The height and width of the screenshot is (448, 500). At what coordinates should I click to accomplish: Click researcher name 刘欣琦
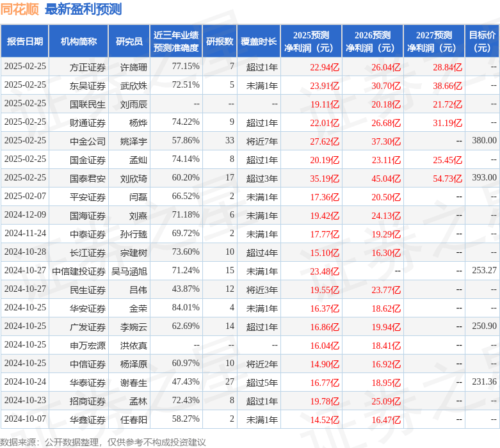click(x=134, y=179)
